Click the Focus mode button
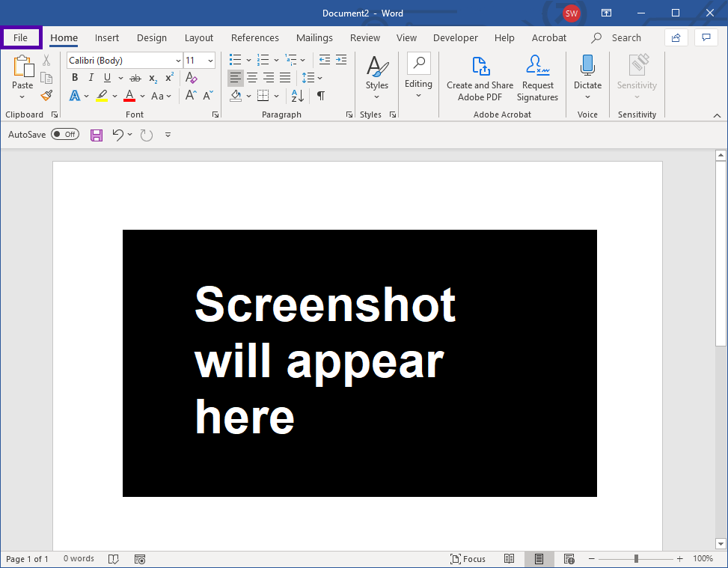Image resolution: width=728 pixels, height=568 pixels. [468, 559]
